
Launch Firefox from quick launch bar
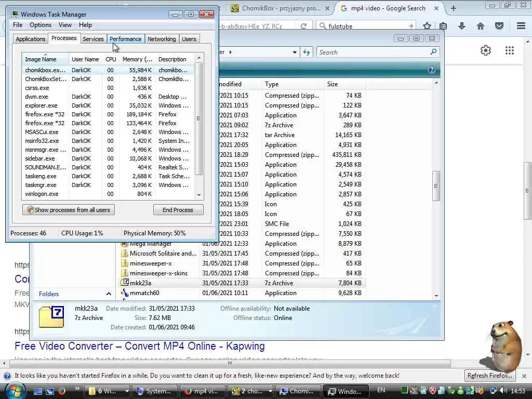pyautogui.click(x=62, y=391)
